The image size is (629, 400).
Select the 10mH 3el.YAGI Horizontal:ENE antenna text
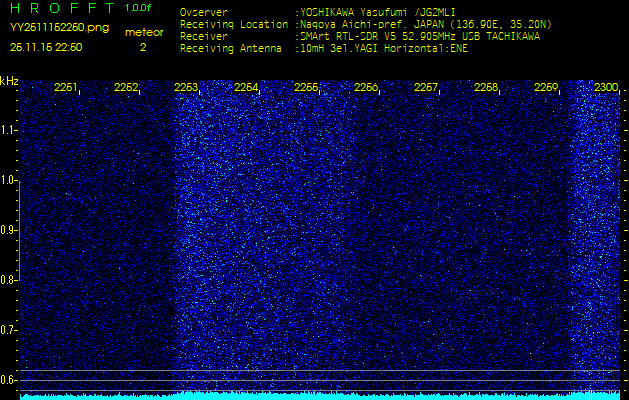click(x=384, y=49)
